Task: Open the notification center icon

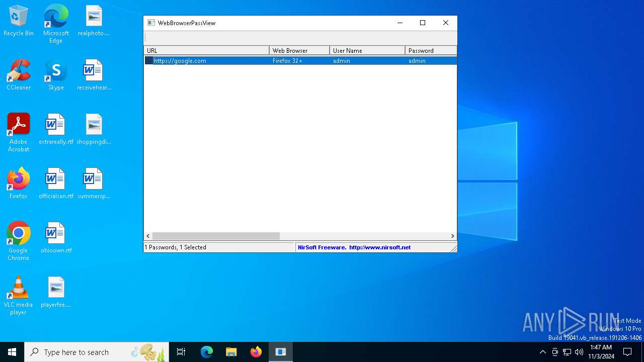Action: click(627, 352)
